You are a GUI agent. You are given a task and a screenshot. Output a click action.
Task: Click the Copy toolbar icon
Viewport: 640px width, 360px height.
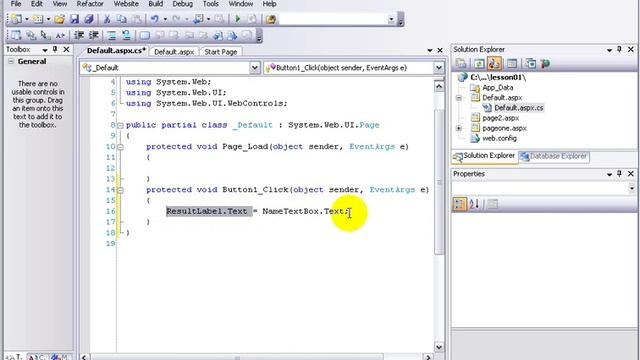122,19
